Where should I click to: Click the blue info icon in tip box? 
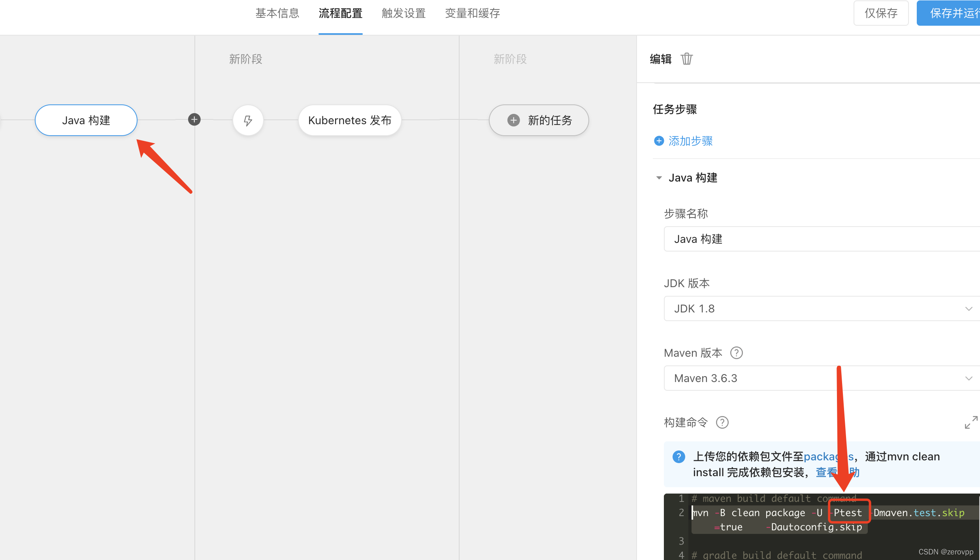[x=678, y=457]
